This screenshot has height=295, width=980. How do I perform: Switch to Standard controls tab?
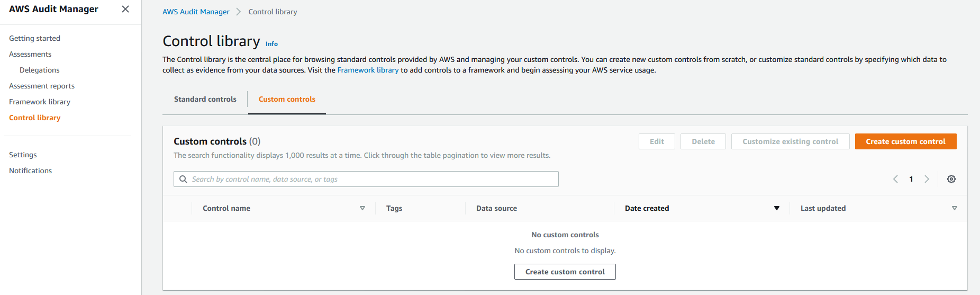pos(205,99)
